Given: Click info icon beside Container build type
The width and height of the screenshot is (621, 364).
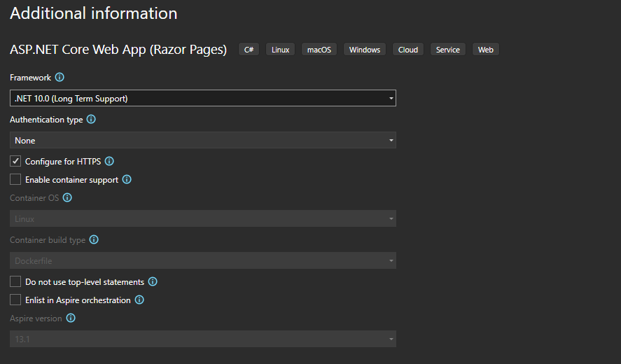Looking at the screenshot, I should (x=94, y=240).
